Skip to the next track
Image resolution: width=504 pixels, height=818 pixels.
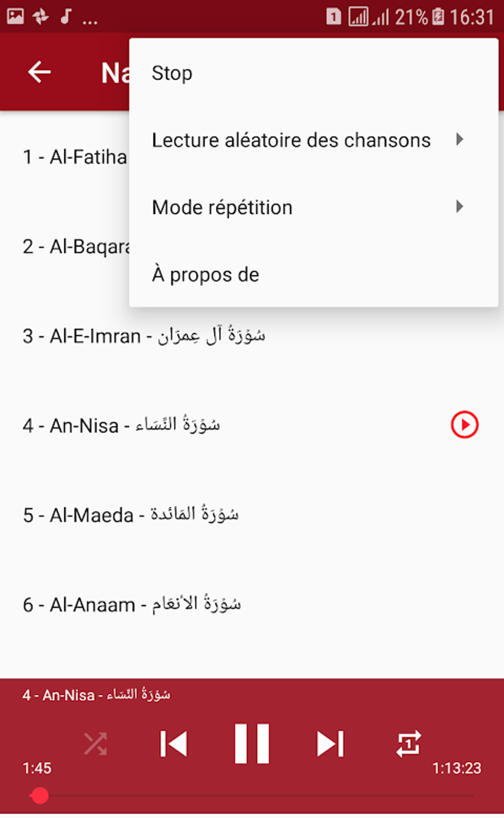(330, 743)
